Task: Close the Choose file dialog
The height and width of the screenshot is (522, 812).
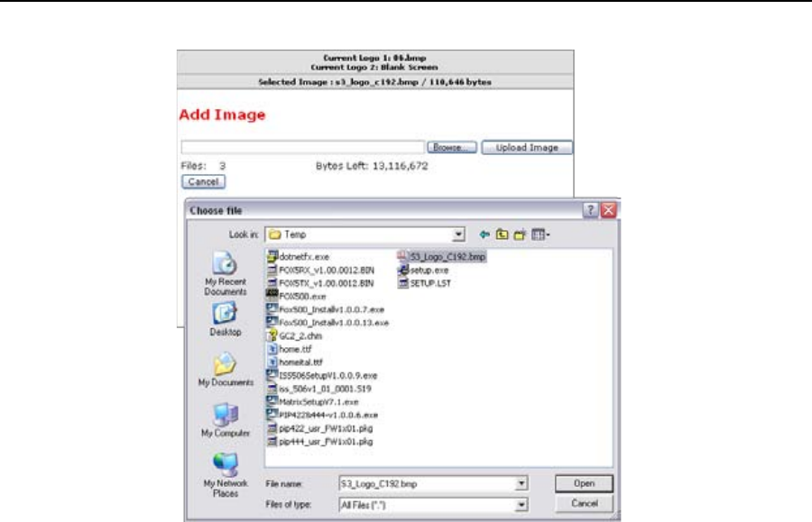Action: (x=608, y=210)
